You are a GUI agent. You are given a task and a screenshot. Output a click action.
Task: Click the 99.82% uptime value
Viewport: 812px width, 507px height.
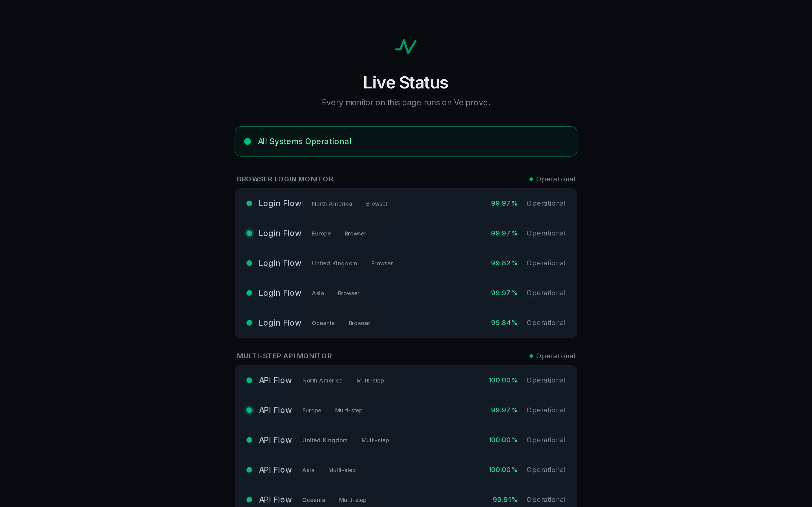coord(504,263)
